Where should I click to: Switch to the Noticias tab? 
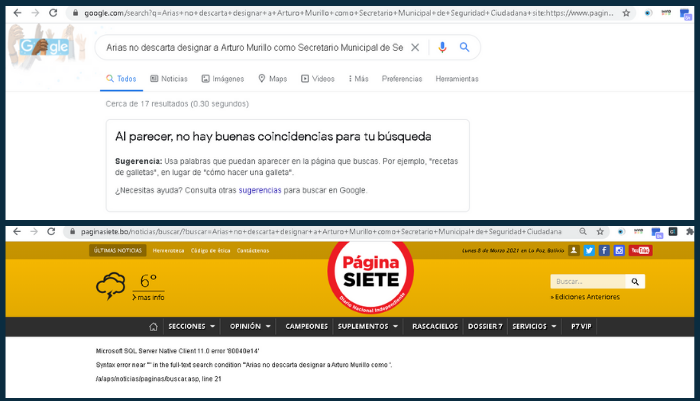point(169,79)
